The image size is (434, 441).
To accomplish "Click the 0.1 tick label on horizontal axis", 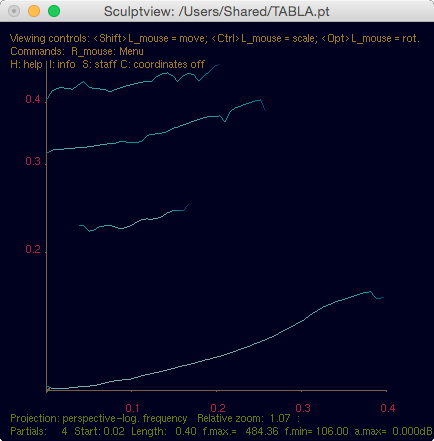I will coord(132,408).
